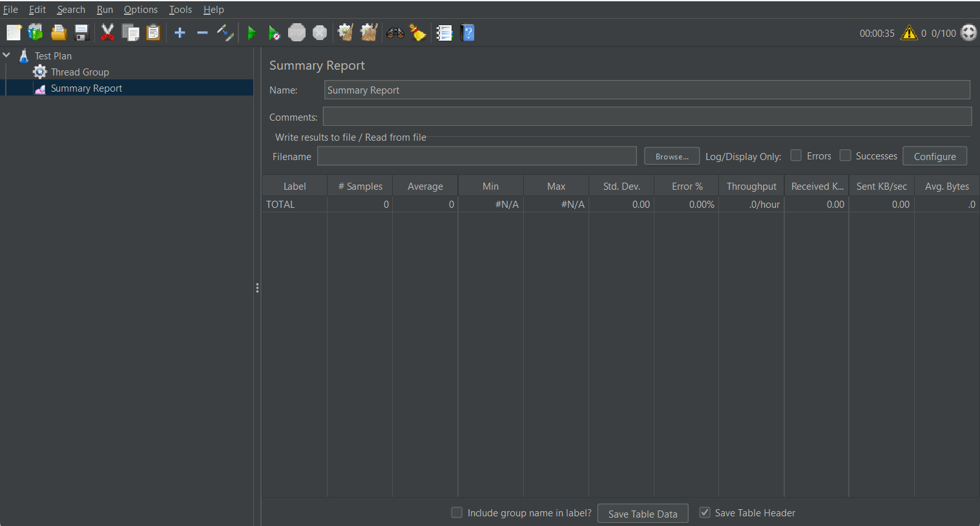Toggle the Errors checkbox
The width and height of the screenshot is (980, 526).
point(796,156)
